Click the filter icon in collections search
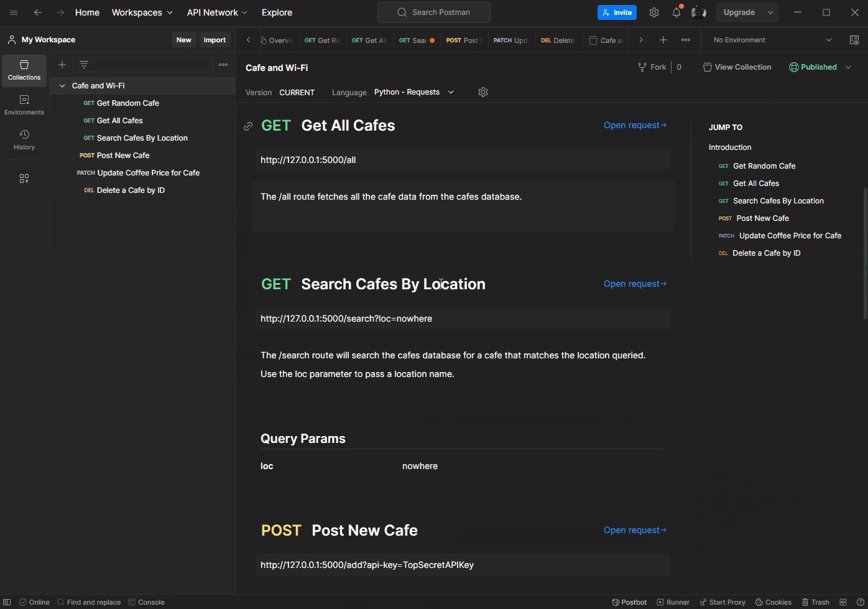Image resolution: width=868 pixels, height=609 pixels. click(x=84, y=65)
